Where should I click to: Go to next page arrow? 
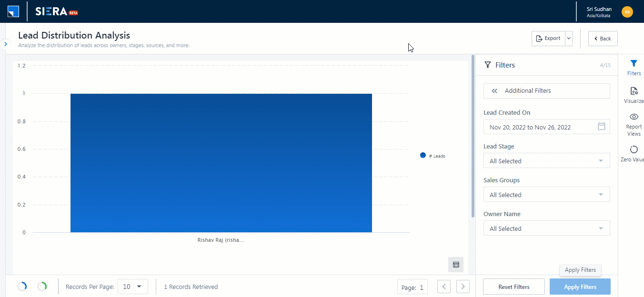click(x=463, y=287)
